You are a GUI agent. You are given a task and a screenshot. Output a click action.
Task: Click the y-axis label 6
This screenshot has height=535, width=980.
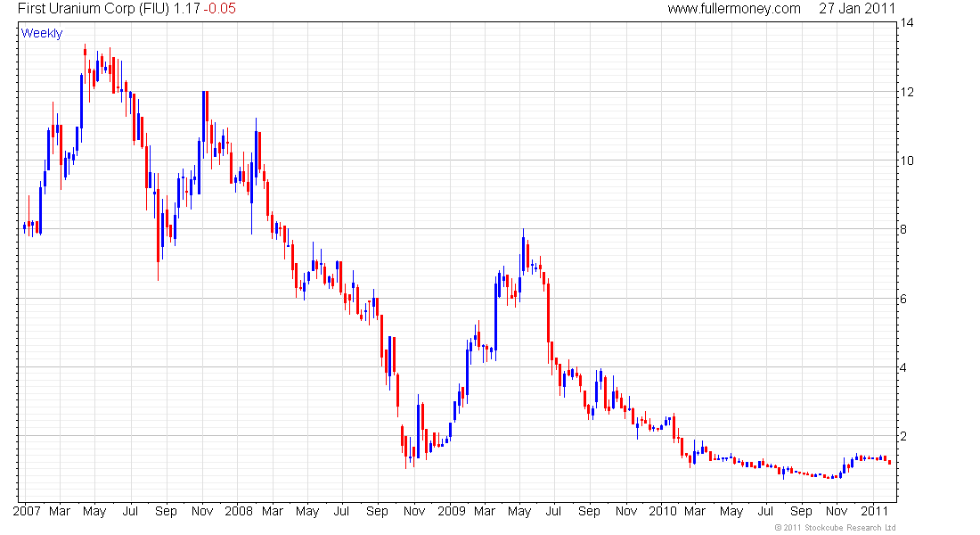point(903,299)
